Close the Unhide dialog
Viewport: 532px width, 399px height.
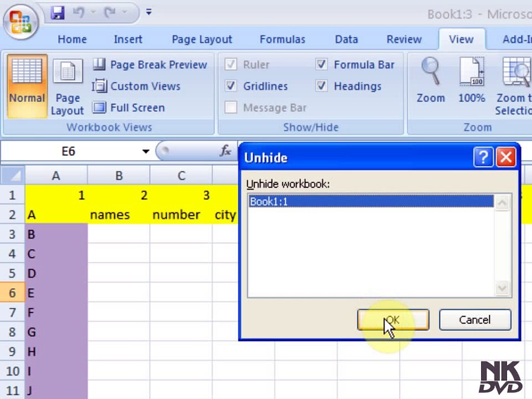[x=506, y=157]
